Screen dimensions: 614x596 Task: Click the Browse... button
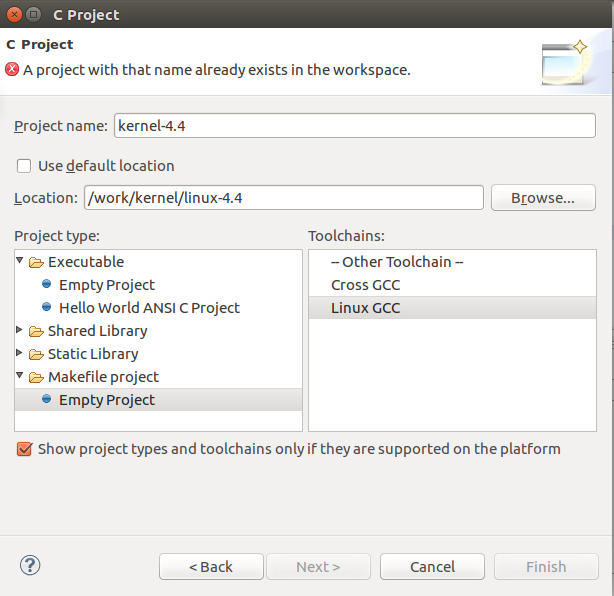(543, 198)
